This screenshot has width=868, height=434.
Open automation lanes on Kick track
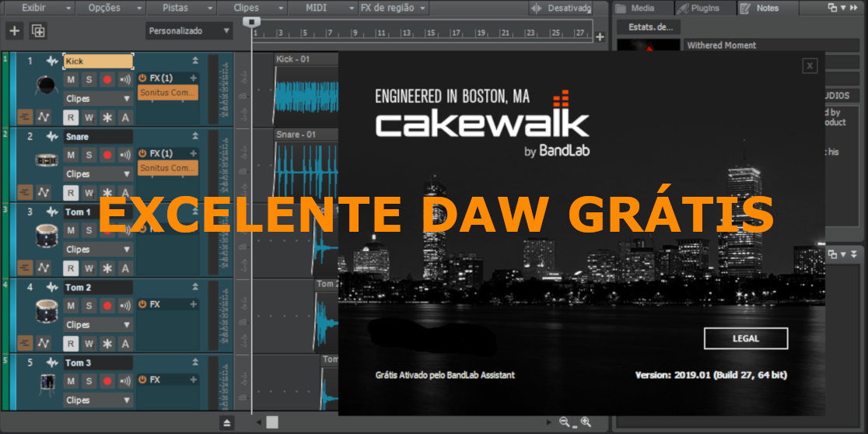tap(44, 117)
